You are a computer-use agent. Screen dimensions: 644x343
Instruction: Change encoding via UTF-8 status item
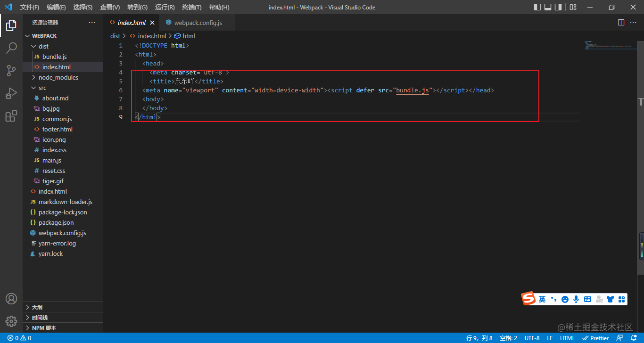(532, 338)
